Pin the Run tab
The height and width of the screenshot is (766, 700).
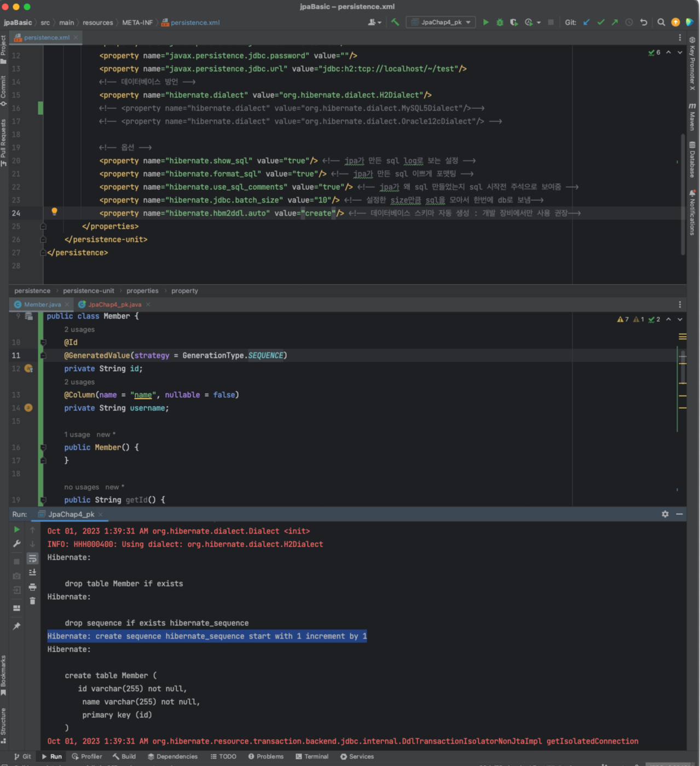pos(17,626)
